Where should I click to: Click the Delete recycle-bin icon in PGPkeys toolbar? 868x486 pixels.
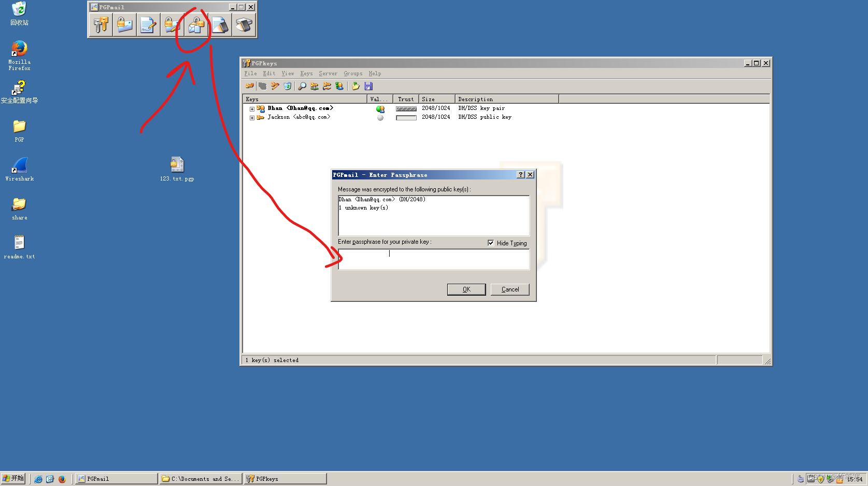pyautogui.click(x=288, y=86)
